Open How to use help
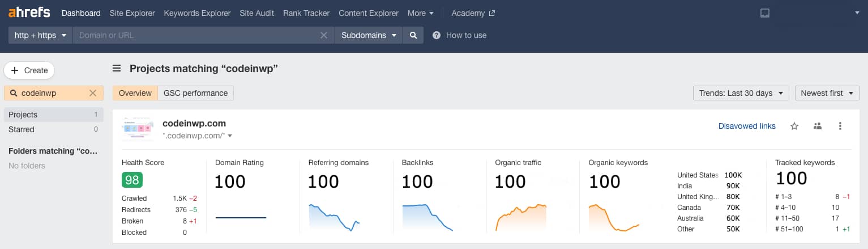 tap(459, 35)
